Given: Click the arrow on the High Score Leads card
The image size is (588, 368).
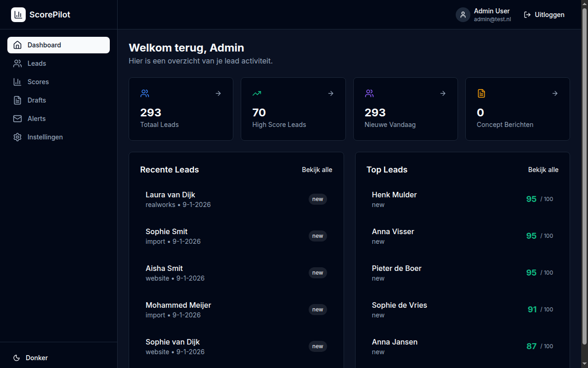Looking at the screenshot, I should point(331,93).
